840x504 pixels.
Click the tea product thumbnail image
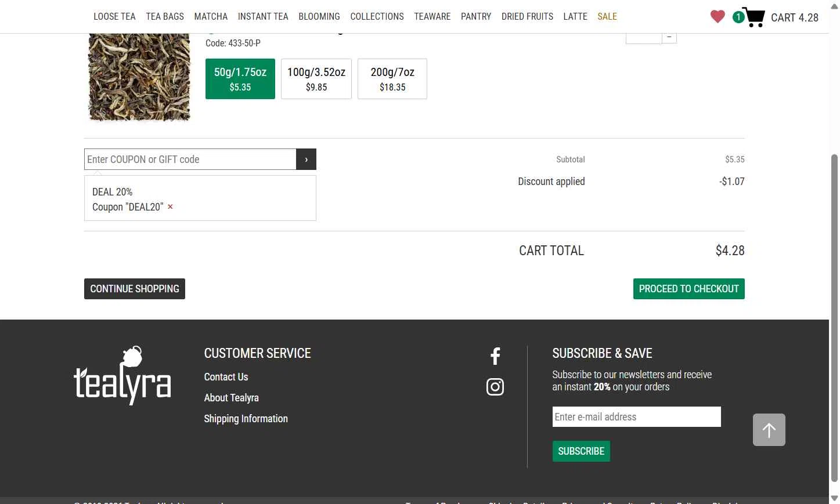(x=139, y=78)
